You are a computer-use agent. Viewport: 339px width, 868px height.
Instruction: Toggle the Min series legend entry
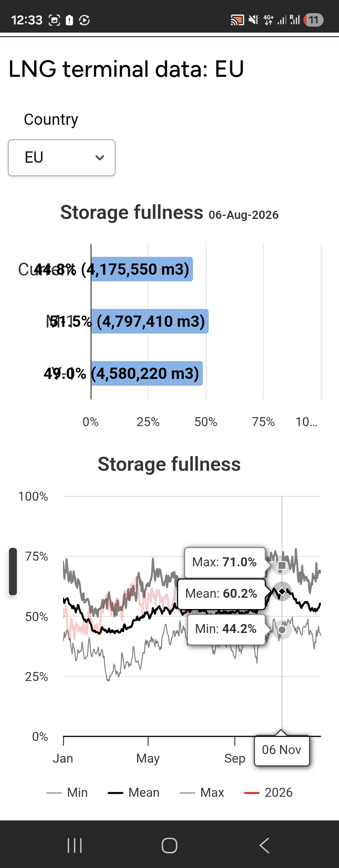coord(67,792)
